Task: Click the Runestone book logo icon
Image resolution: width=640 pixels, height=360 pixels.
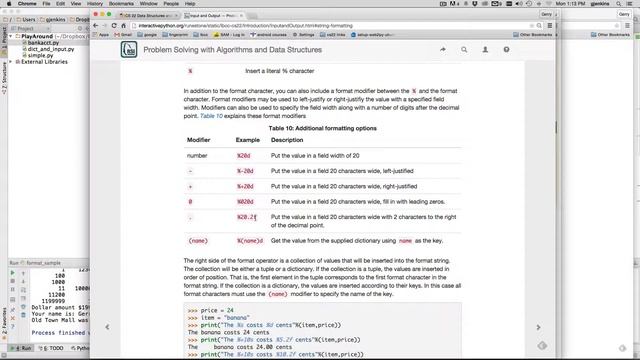Action: tap(129, 49)
